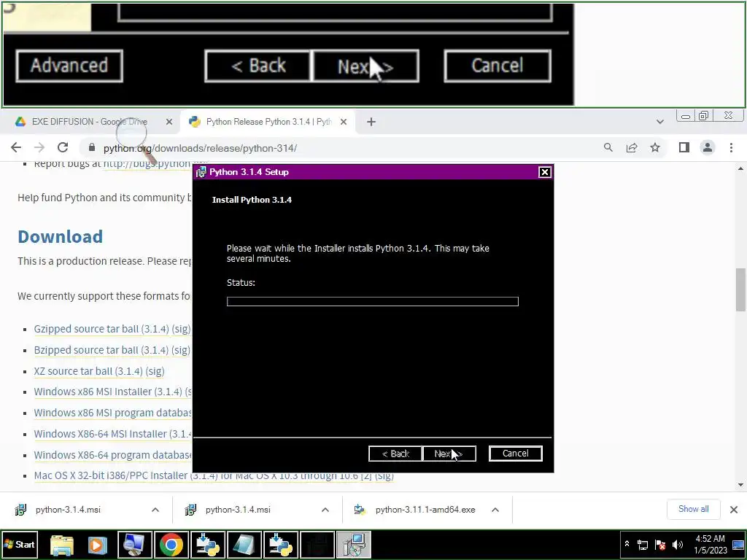Click Windows x86 MSI program database link
The image size is (747, 560).
tap(112, 413)
